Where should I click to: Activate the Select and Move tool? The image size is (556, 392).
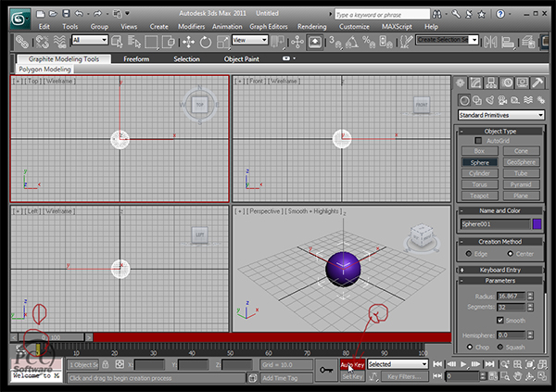tap(189, 42)
